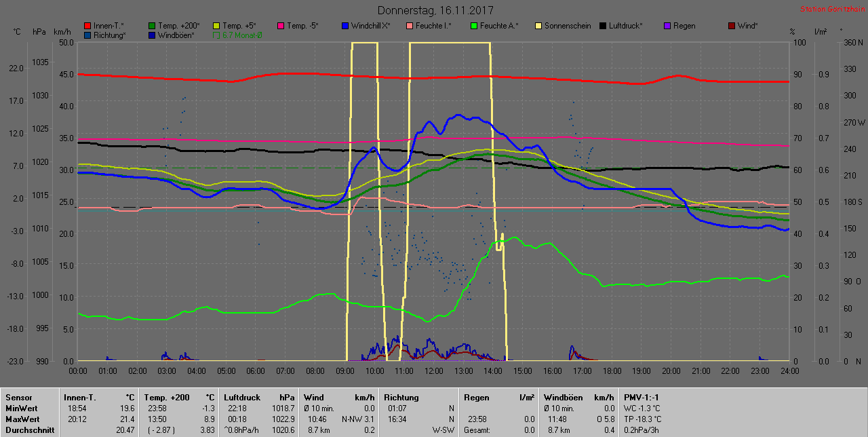This screenshot has width=868, height=437.
Task: Click the red Innen-T. legend swatch
Action: (88, 26)
